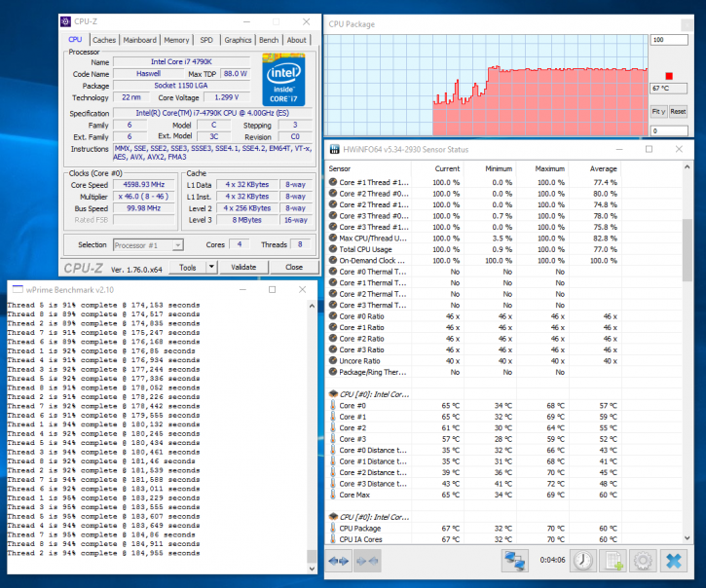706x588 pixels.
Task: Click the Core #3 Distance t... sensor row
Action: click(473, 484)
